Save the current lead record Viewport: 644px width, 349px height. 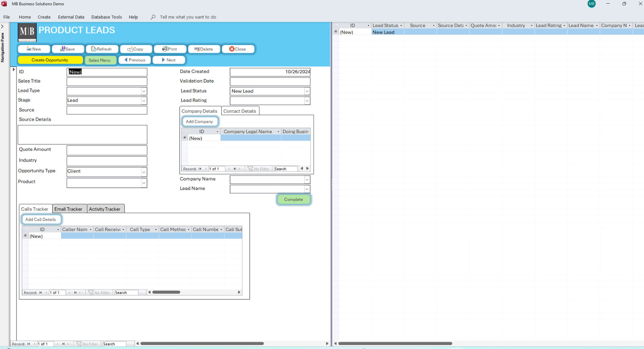tap(68, 49)
